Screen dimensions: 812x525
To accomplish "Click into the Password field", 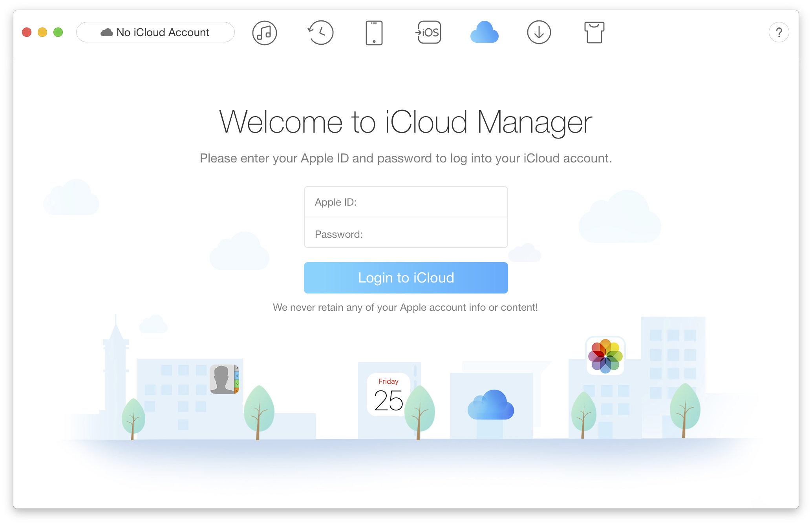I will pos(406,233).
